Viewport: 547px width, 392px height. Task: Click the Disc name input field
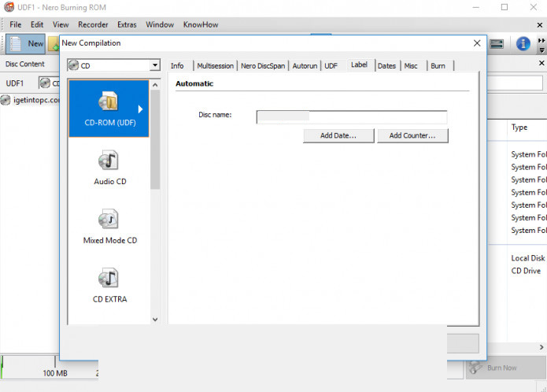(352, 117)
